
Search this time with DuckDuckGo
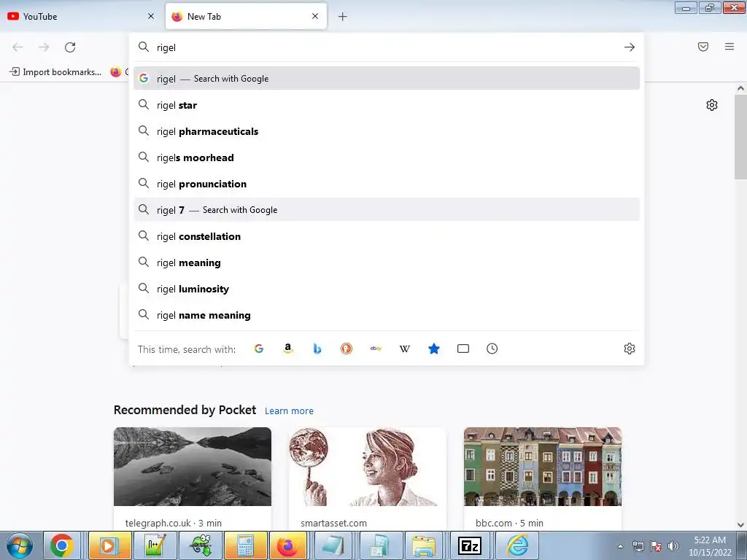(347, 349)
